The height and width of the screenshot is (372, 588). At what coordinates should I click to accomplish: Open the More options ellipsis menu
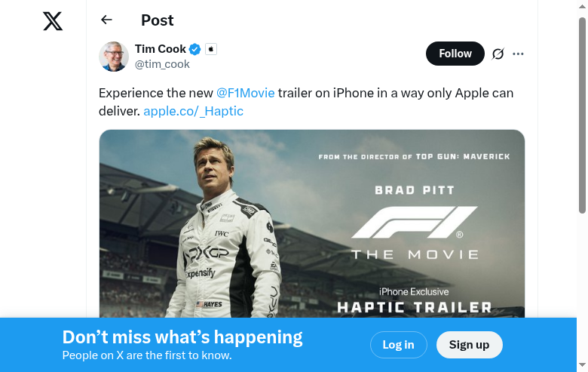[518, 54]
